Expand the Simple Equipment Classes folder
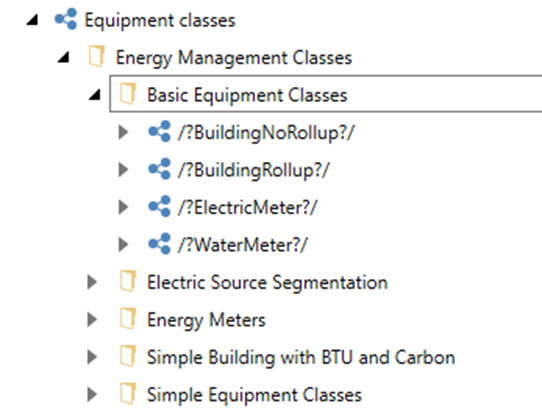Viewport: 542px width, 420px height. click(x=92, y=394)
